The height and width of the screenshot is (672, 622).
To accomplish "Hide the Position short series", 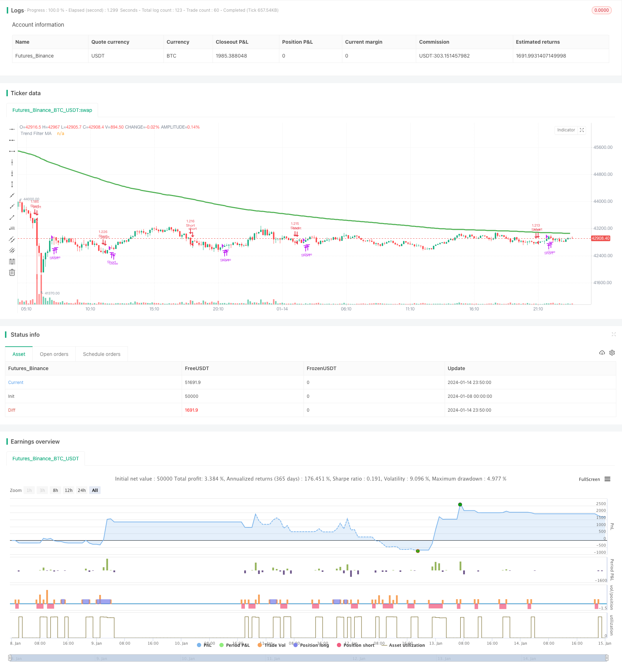I will 355,645.
